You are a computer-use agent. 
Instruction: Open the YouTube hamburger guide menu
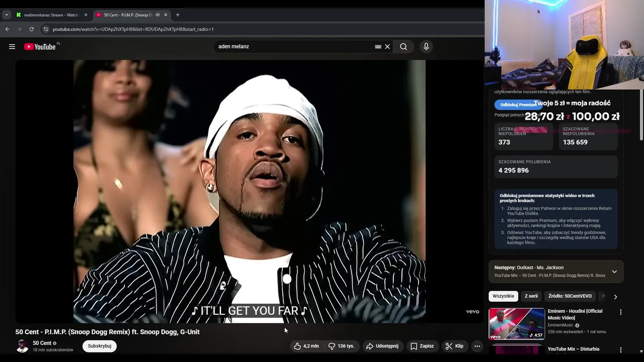click(x=12, y=47)
